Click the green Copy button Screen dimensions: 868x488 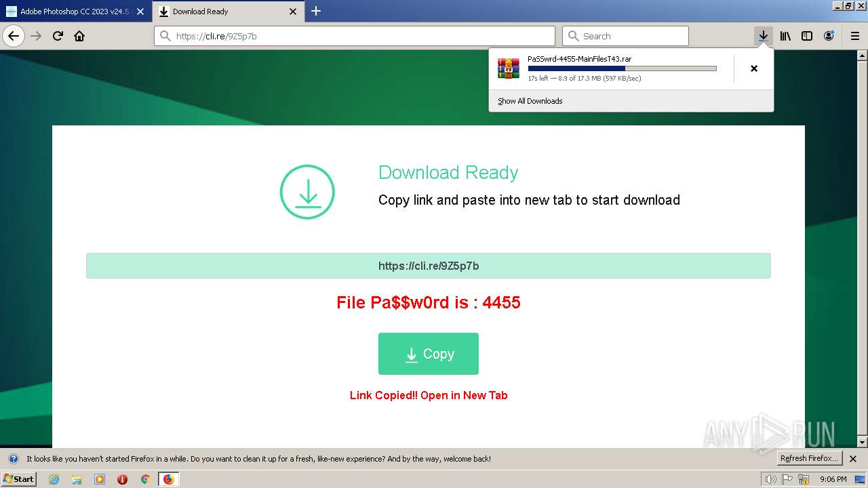(x=429, y=354)
